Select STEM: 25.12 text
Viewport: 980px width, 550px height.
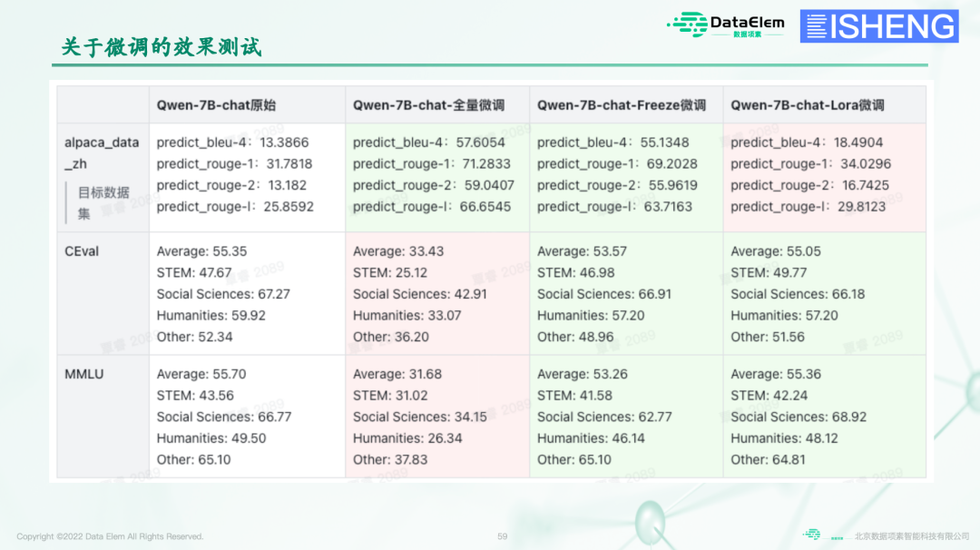click(x=390, y=272)
